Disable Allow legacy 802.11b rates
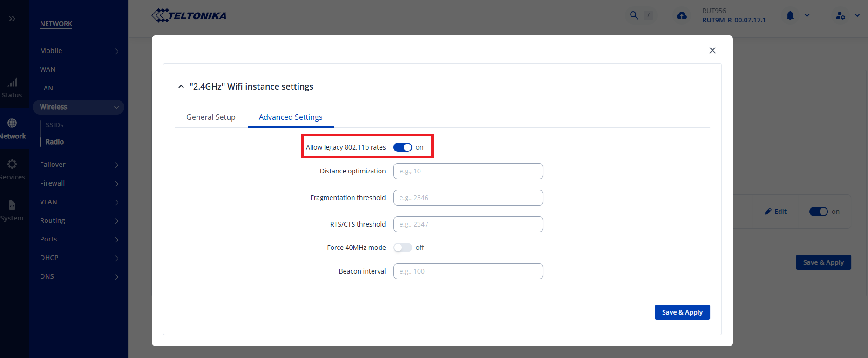 coord(402,147)
